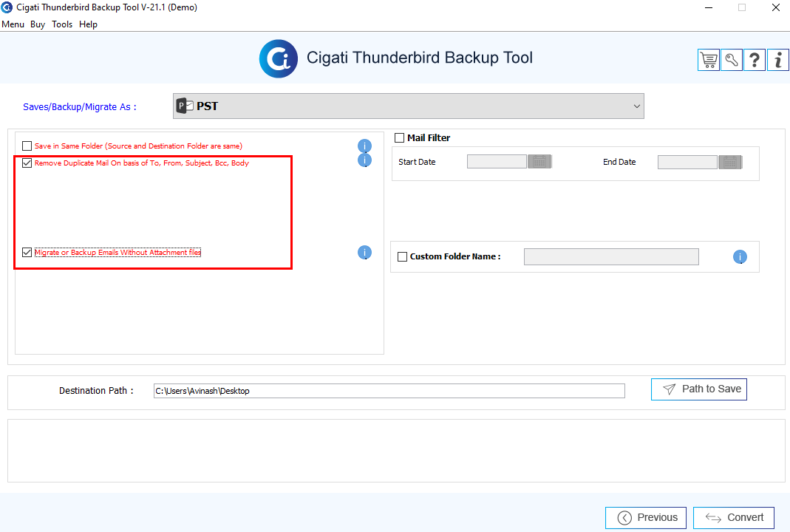
Task: Click the Cigati logo in the header
Action: [x=278, y=58]
